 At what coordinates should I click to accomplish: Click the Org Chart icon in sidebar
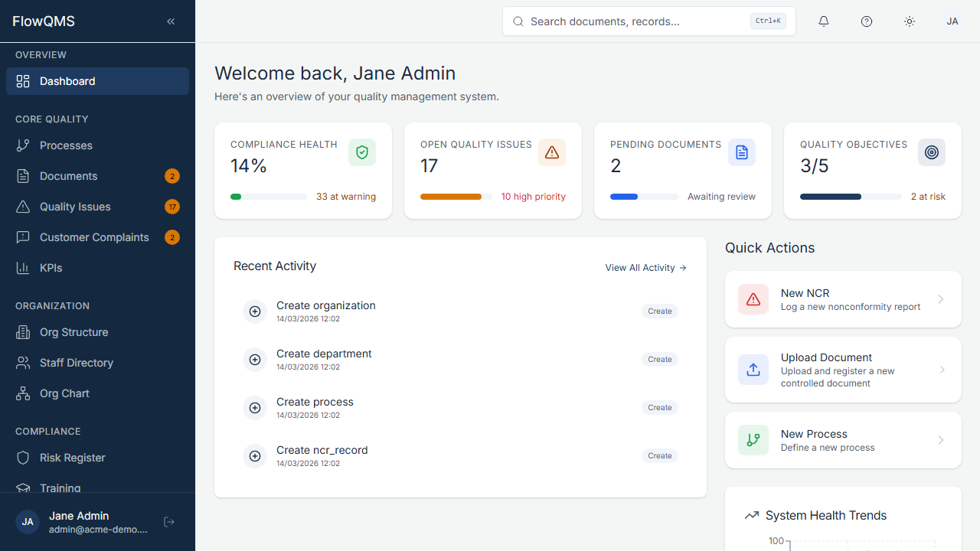24,393
